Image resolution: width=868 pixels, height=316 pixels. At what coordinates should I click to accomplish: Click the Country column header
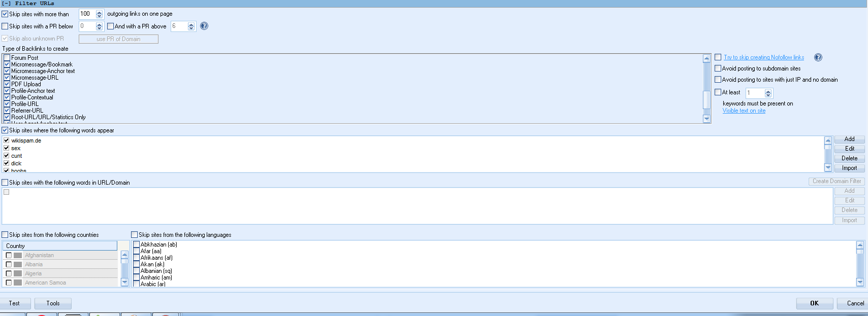60,246
